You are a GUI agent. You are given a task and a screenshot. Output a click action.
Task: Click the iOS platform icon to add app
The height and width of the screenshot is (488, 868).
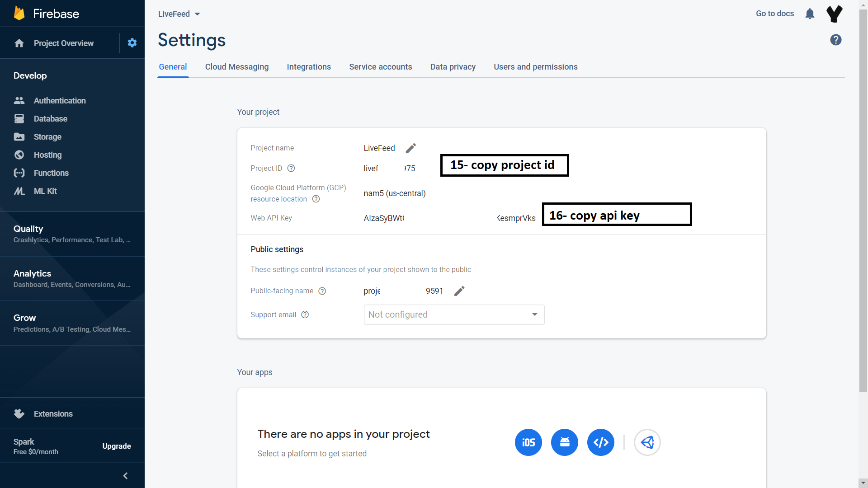528,442
